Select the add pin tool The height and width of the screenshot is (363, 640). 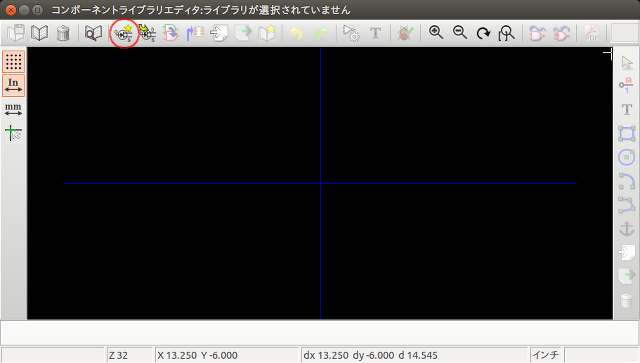click(x=627, y=85)
